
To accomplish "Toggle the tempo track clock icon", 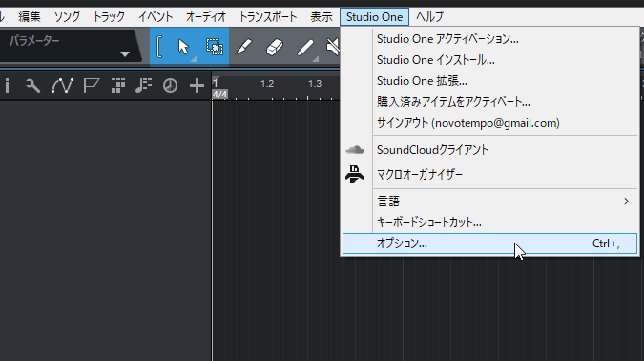I will (170, 86).
